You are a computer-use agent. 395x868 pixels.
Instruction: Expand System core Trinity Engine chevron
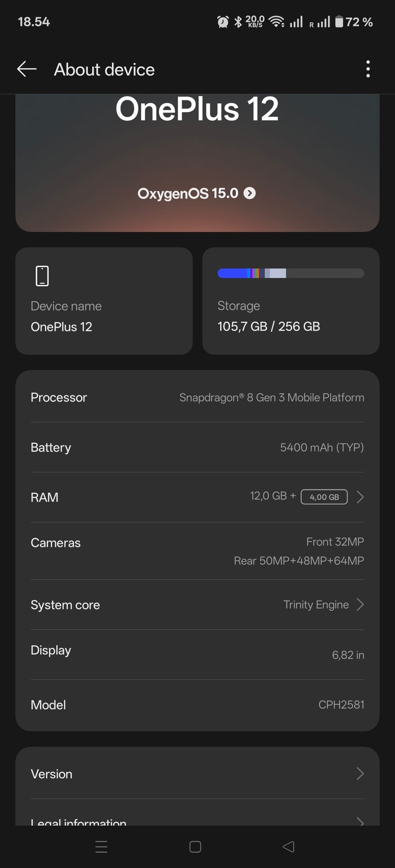360,605
